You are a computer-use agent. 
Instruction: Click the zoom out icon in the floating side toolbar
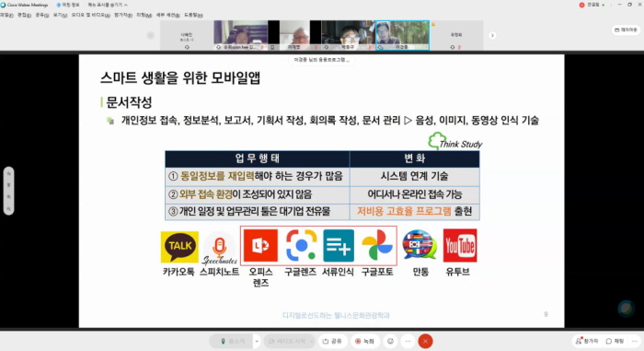(x=8, y=209)
